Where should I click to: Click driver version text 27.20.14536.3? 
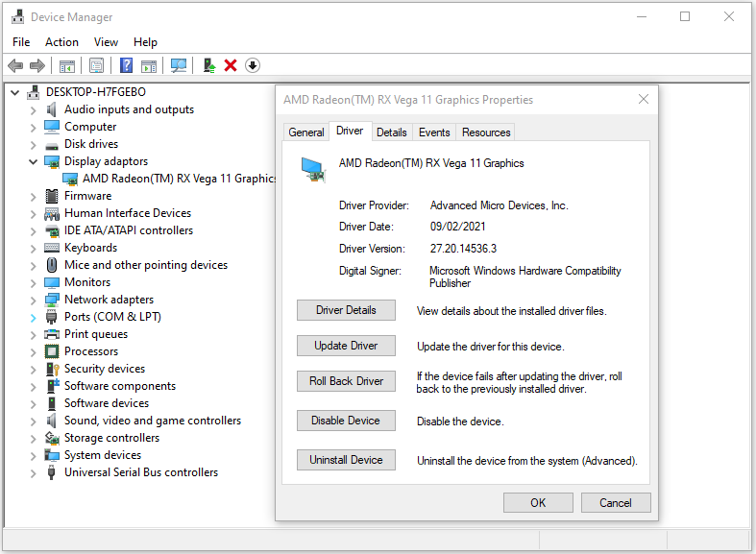(463, 249)
